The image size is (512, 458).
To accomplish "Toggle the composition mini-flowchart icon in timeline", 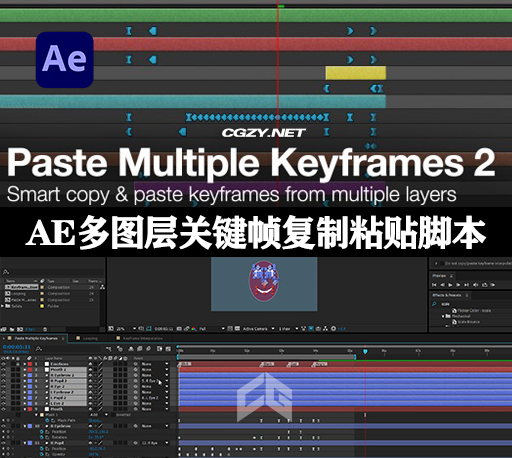I will (x=109, y=349).
